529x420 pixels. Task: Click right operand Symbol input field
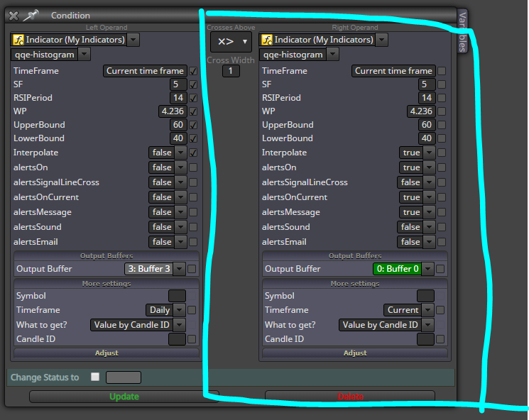(x=425, y=296)
